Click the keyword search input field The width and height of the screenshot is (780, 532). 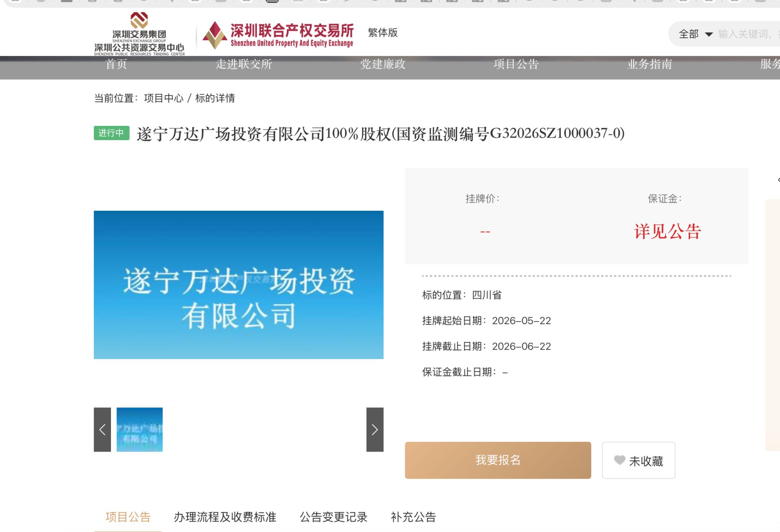point(748,34)
